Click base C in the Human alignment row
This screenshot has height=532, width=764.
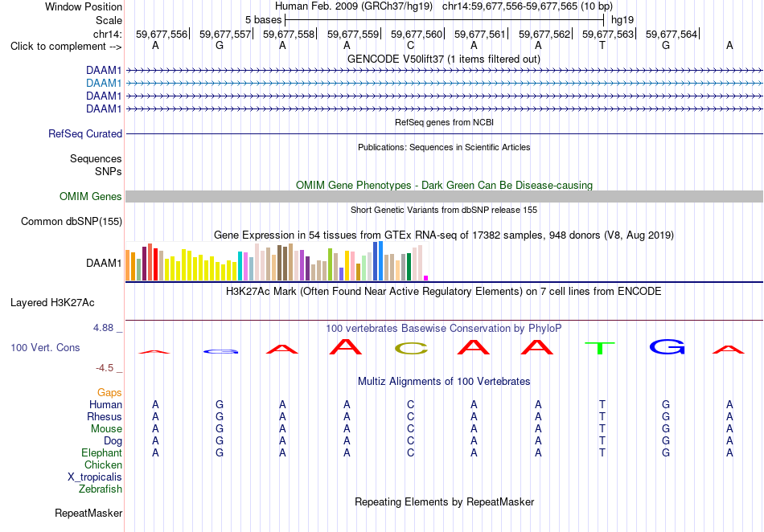411,404
